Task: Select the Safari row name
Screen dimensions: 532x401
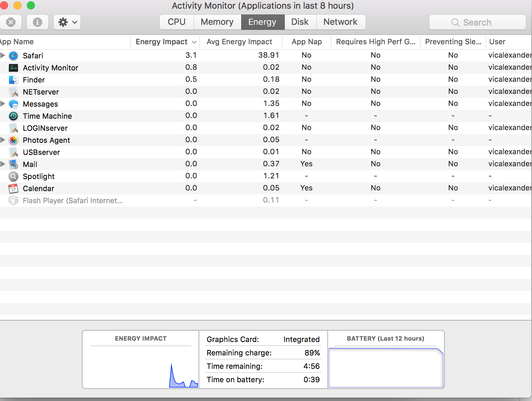Action: coord(33,56)
